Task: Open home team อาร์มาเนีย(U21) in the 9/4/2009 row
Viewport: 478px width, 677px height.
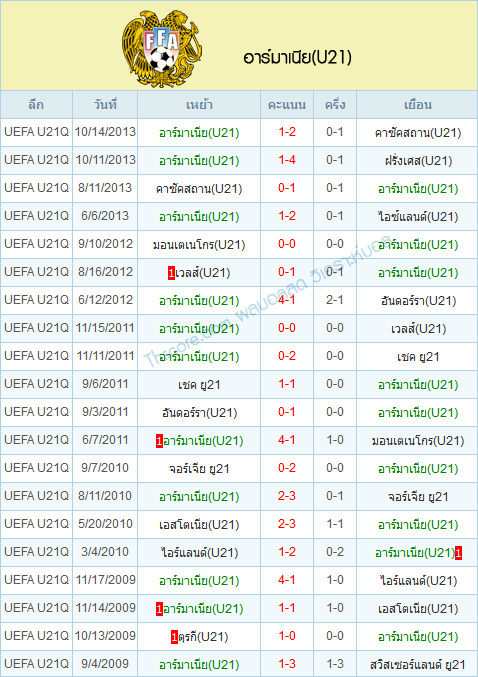Action: (199, 664)
